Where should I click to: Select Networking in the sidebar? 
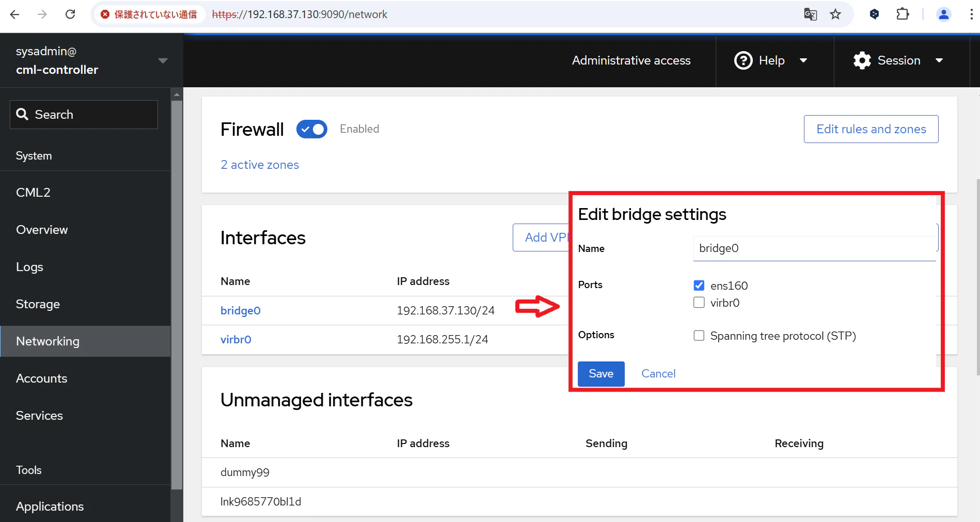pos(85,341)
